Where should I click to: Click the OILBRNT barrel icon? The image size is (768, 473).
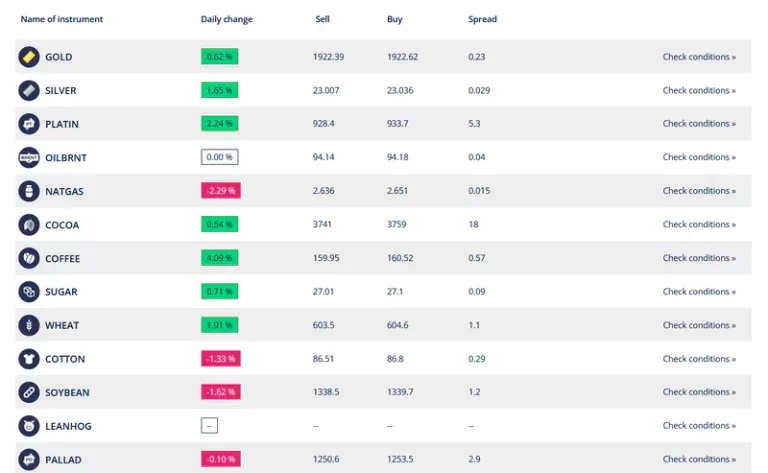[29, 158]
